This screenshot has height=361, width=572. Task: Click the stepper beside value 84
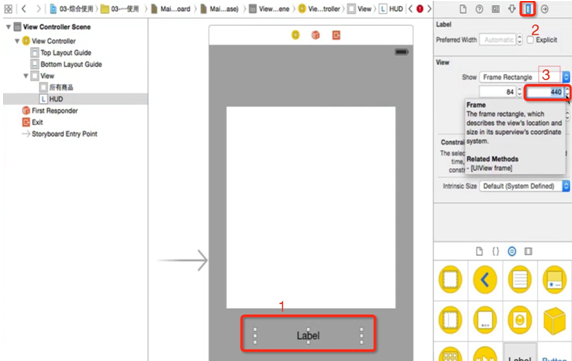click(x=519, y=92)
